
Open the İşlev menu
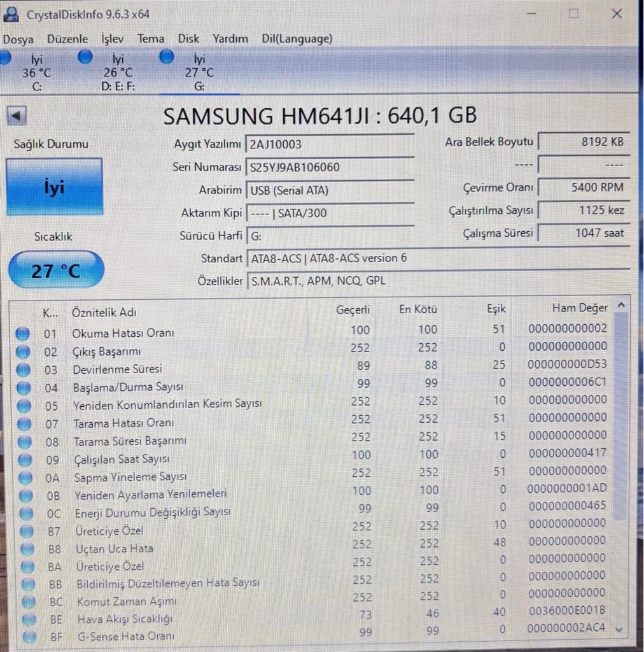coord(113,39)
